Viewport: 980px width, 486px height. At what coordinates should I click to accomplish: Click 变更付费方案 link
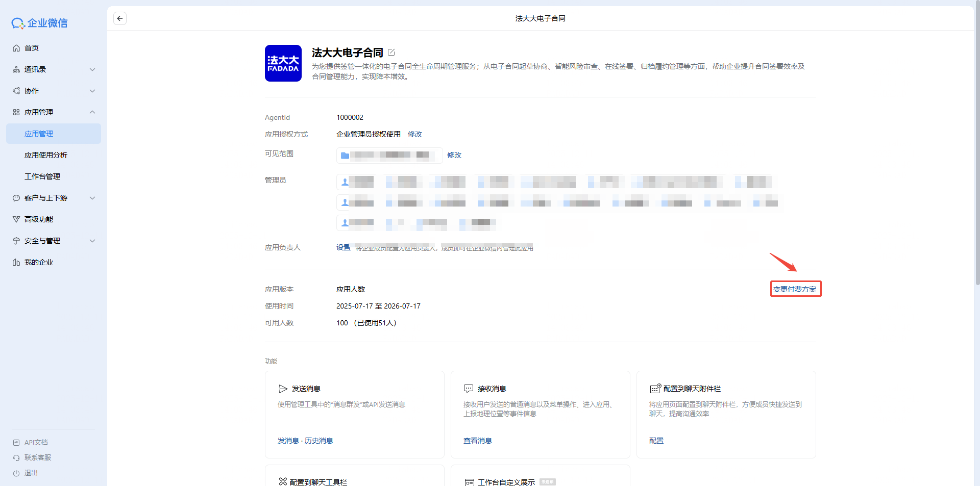click(x=795, y=289)
